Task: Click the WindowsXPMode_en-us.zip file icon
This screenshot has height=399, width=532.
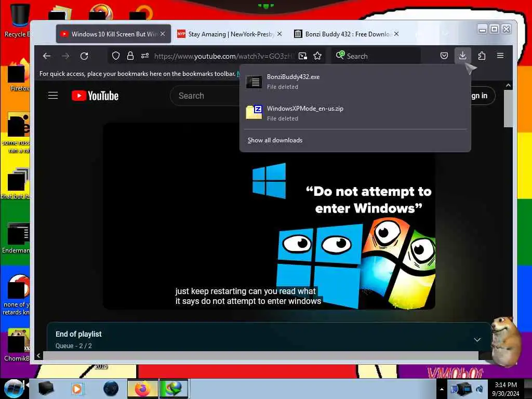Action: 254,113
